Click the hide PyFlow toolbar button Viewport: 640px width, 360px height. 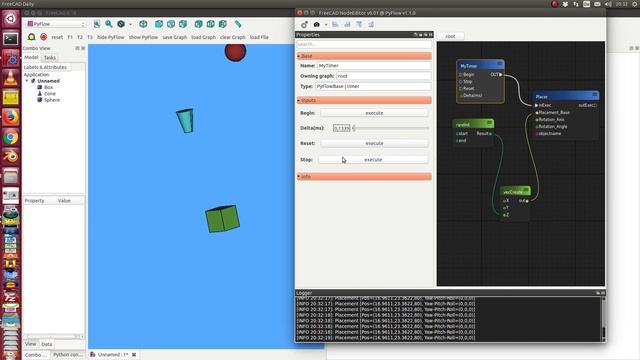click(x=111, y=37)
